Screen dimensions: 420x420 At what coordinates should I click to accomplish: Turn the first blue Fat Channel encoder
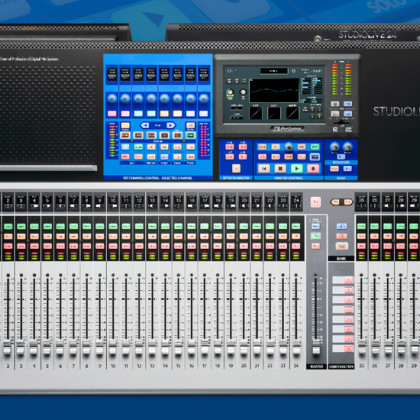point(112,99)
